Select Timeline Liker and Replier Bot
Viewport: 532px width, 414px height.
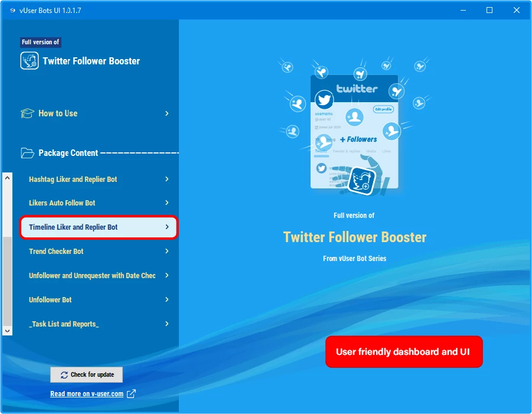(x=99, y=227)
